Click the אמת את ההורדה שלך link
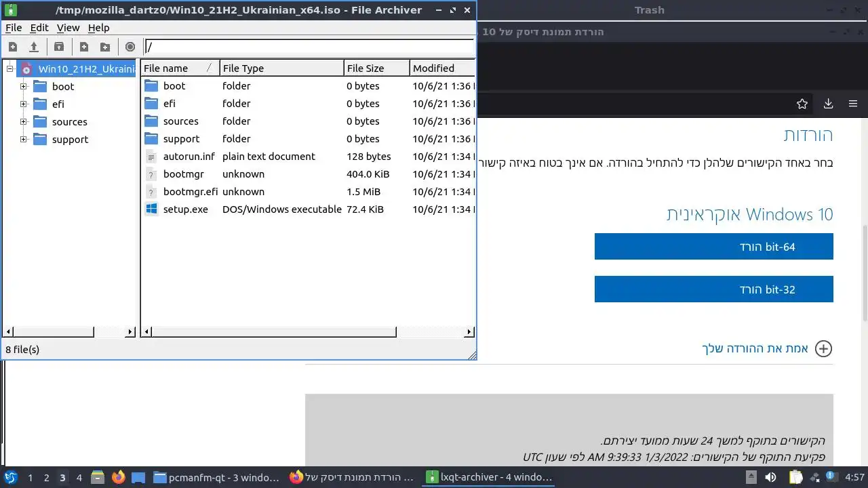 click(755, 348)
